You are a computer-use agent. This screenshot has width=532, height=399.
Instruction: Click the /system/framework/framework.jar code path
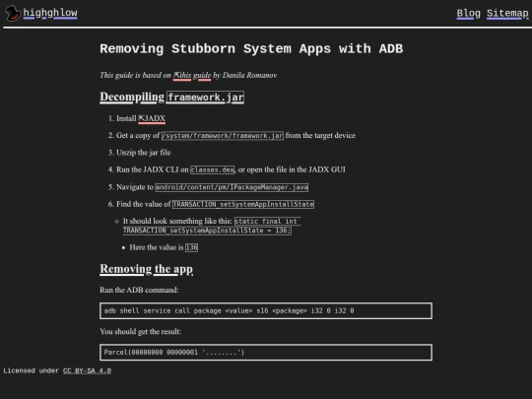[223, 136]
